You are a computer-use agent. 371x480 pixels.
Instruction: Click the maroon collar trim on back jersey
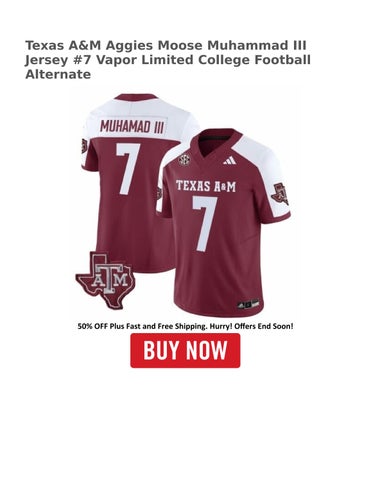(135, 97)
